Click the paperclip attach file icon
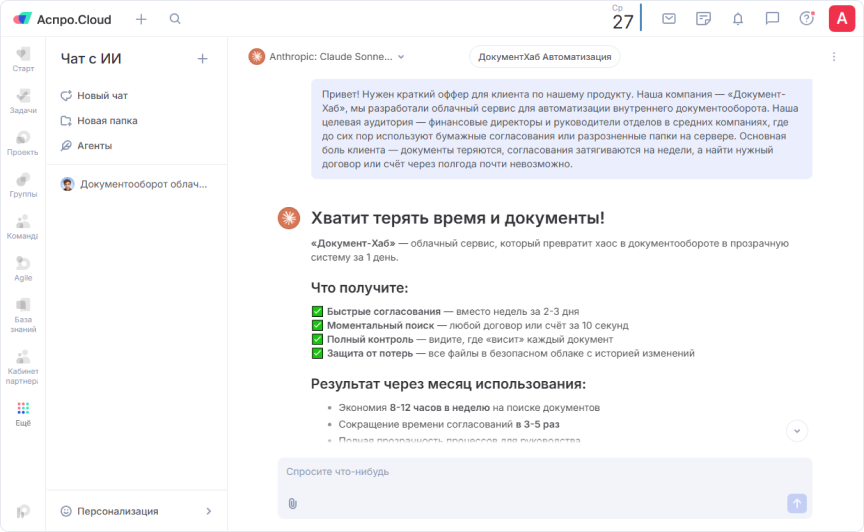The width and height of the screenshot is (864, 532). (x=293, y=503)
